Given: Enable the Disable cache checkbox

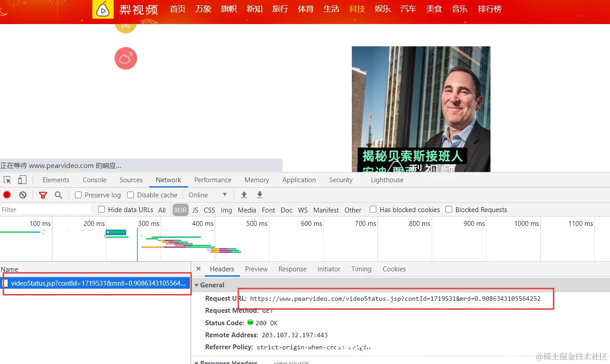Looking at the screenshot, I should pos(130,195).
